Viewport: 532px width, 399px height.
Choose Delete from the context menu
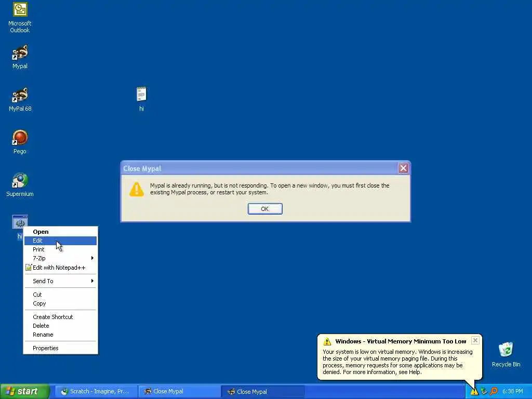point(60,326)
